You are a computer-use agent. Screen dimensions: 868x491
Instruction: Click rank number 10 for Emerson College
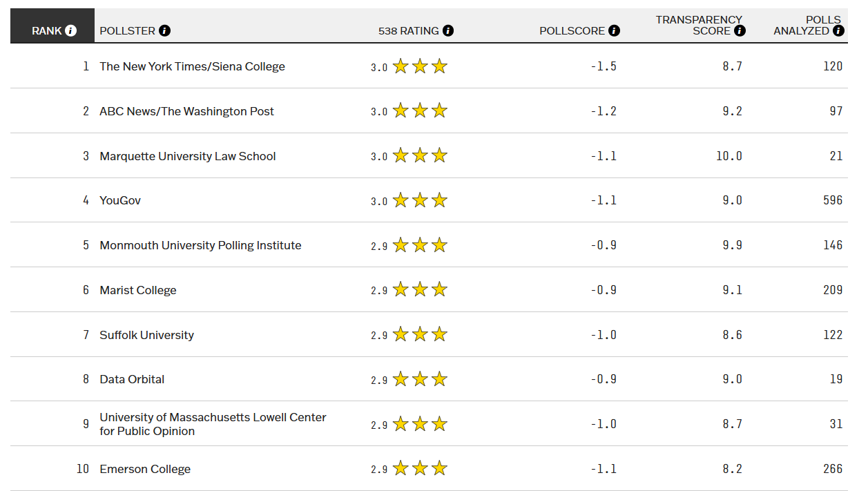pos(83,469)
